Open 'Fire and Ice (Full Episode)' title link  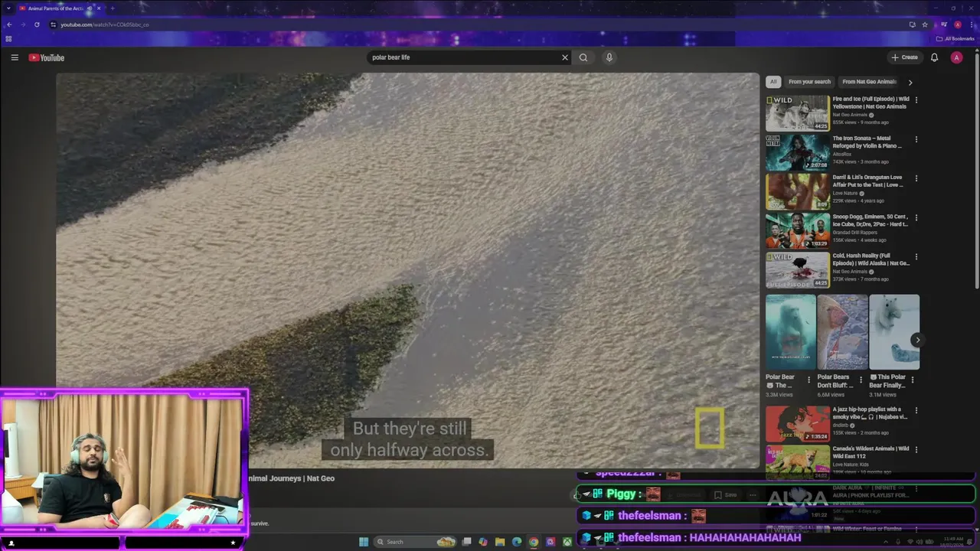click(x=871, y=103)
